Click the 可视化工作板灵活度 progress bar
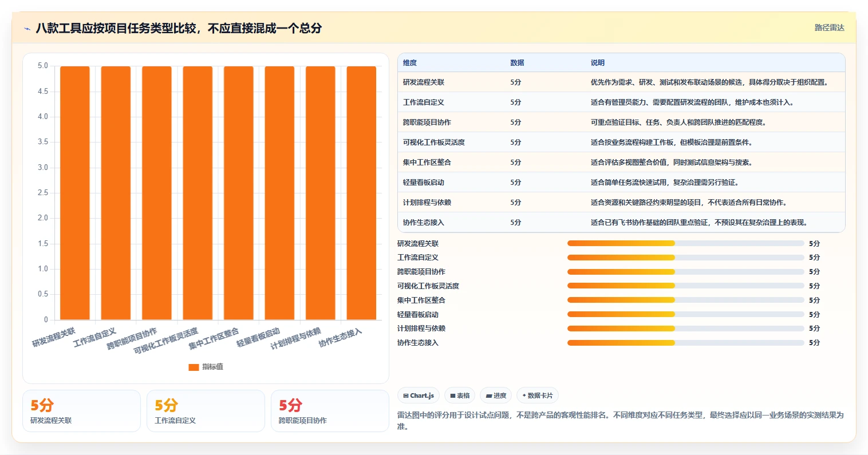 [686, 286]
